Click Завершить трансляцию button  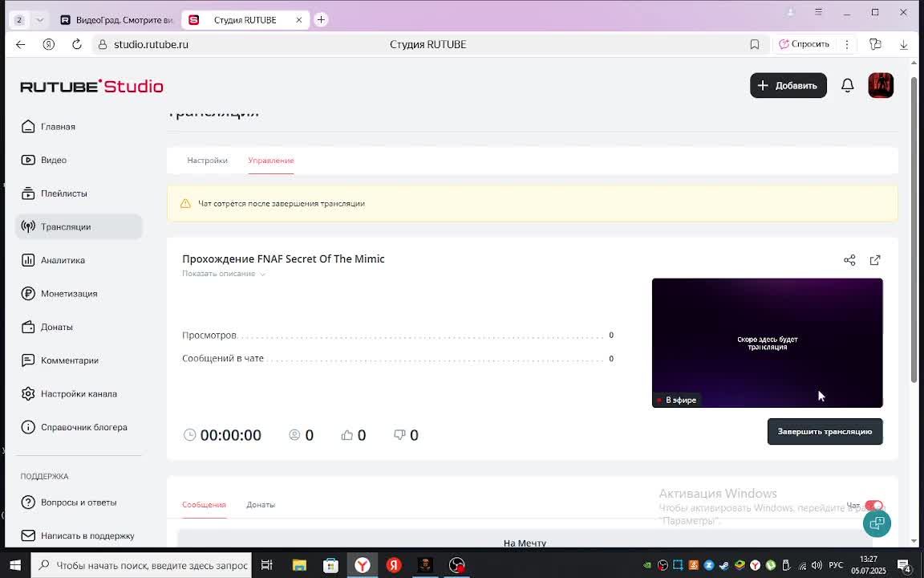pyautogui.click(x=825, y=432)
